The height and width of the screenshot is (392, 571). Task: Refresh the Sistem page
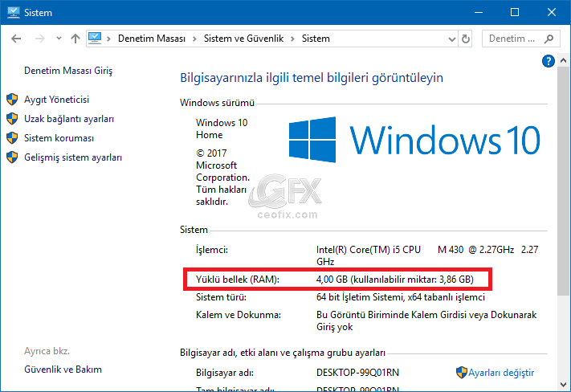466,39
